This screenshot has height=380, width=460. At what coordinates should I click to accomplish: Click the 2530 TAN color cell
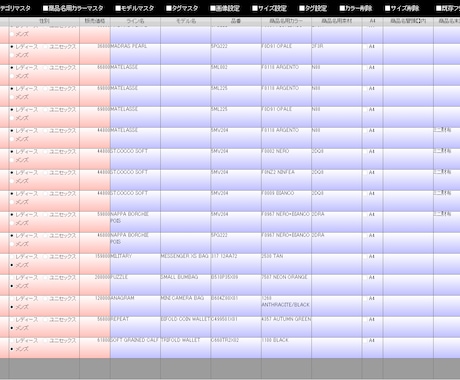coord(286,264)
